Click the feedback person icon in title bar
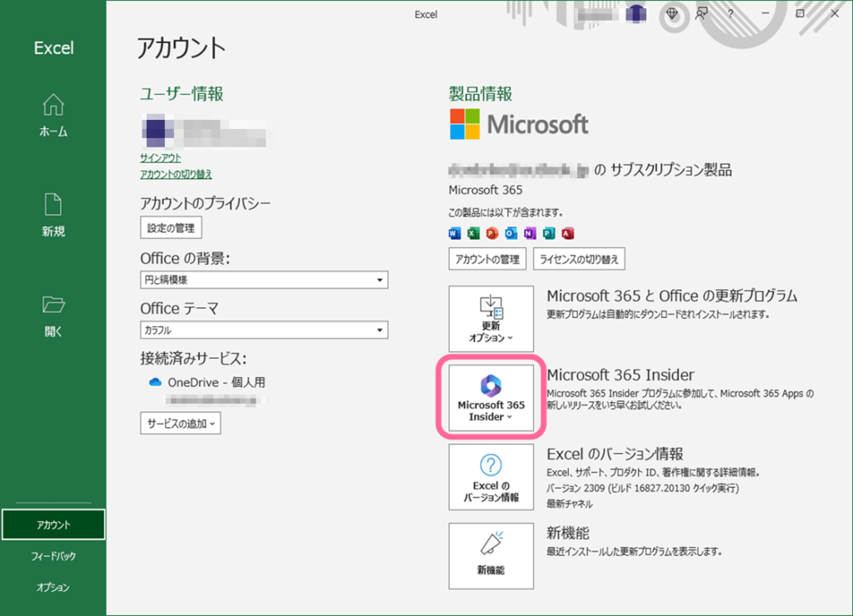Viewport: 853px width, 616px height. (701, 14)
